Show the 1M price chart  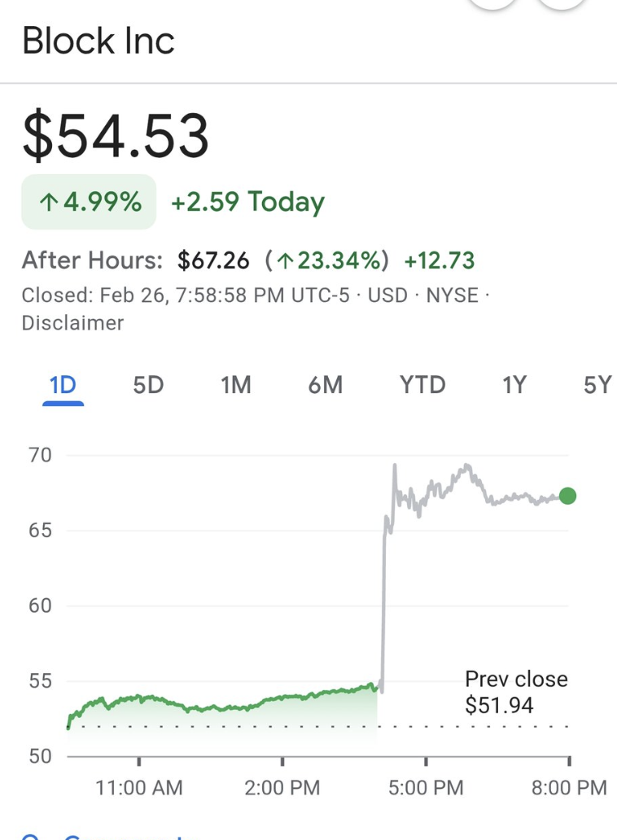point(236,384)
